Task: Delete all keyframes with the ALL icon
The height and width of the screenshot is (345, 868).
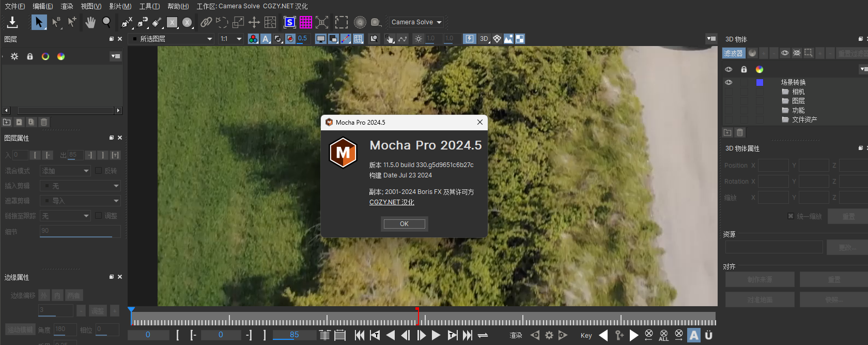Action: pos(664,335)
